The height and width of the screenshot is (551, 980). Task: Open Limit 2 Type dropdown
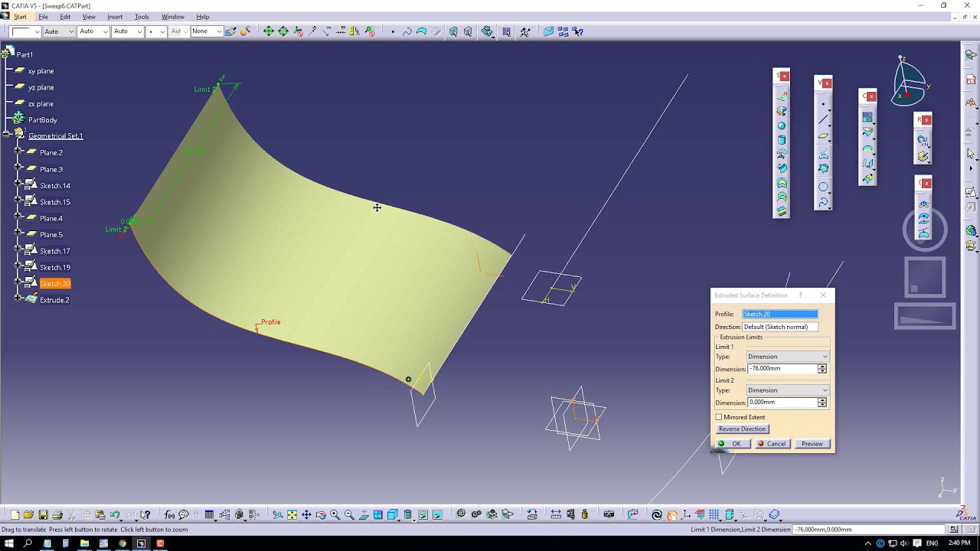pyautogui.click(x=825, y=390)
